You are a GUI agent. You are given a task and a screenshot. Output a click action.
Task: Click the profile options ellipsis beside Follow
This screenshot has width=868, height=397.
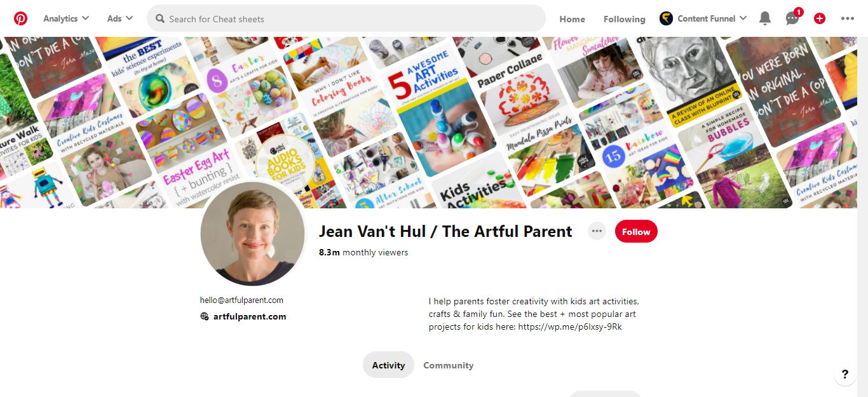pos(597,231)
